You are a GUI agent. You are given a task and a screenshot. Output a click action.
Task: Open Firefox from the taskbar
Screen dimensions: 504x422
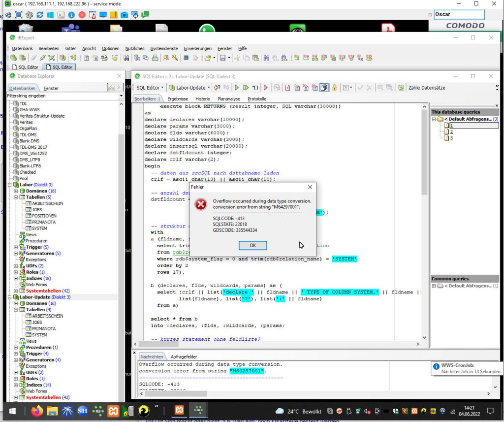(36, 411)
